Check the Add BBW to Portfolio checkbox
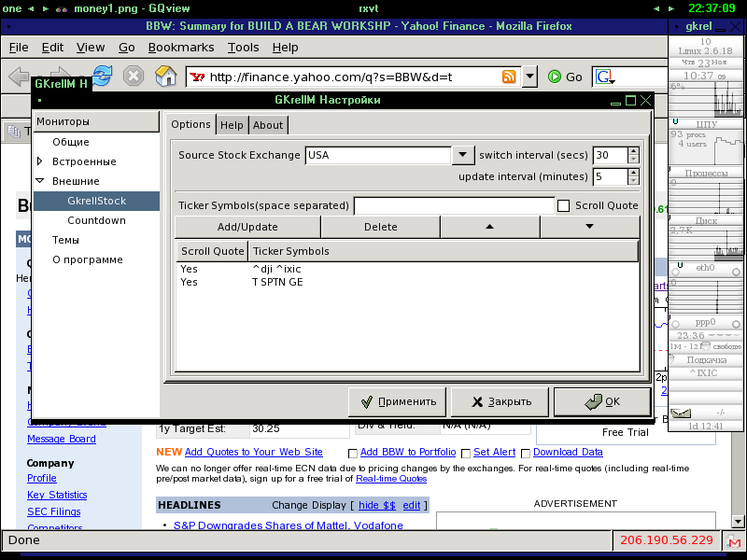This screenshot has width=747, height=560. coord(353,454)
